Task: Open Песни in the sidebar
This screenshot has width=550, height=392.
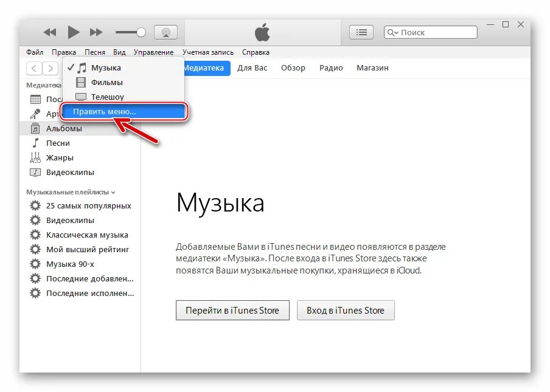Action: [80, 143]
